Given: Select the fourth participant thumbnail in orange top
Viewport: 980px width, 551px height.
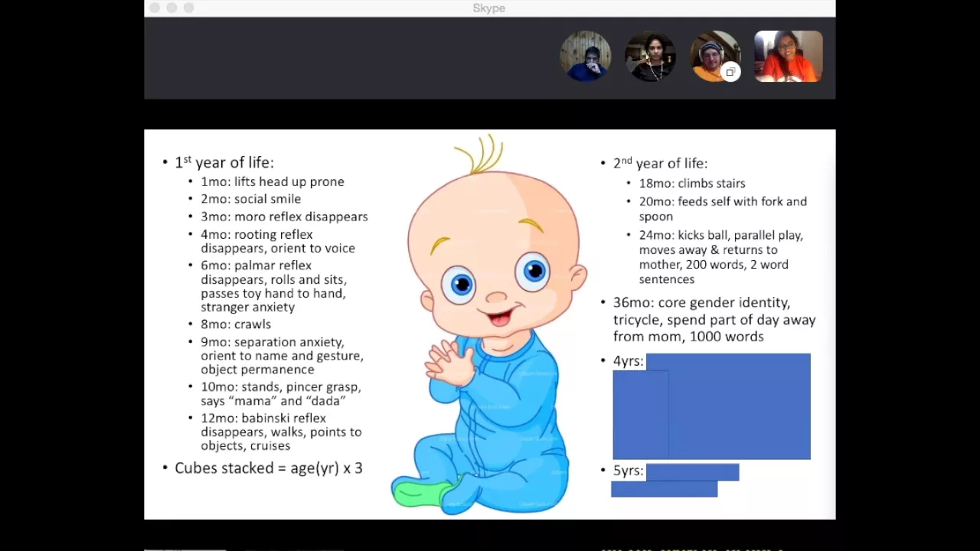Looking at the screenshot, I should pos(789,56).
